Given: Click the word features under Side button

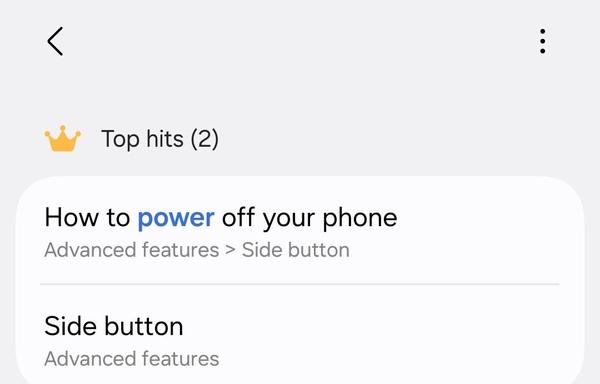Looking at the screenshot, I should (180, 359).
